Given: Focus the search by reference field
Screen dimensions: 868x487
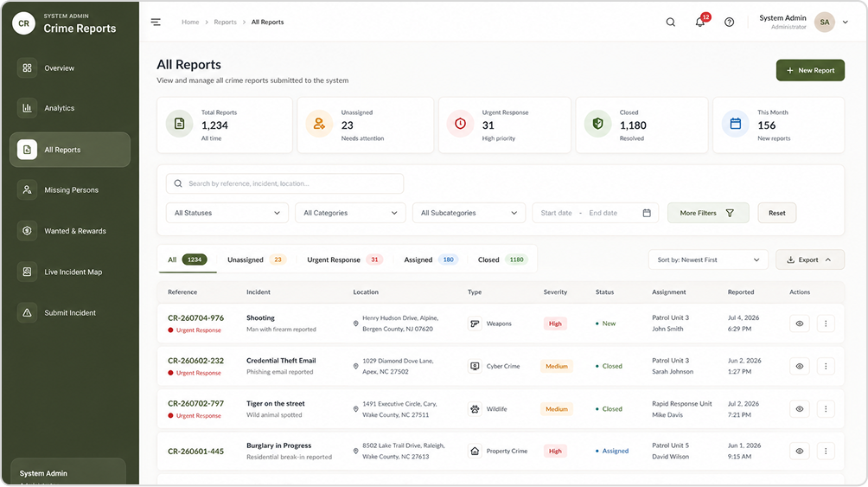Looking at the screenshot, I should 284,183.
